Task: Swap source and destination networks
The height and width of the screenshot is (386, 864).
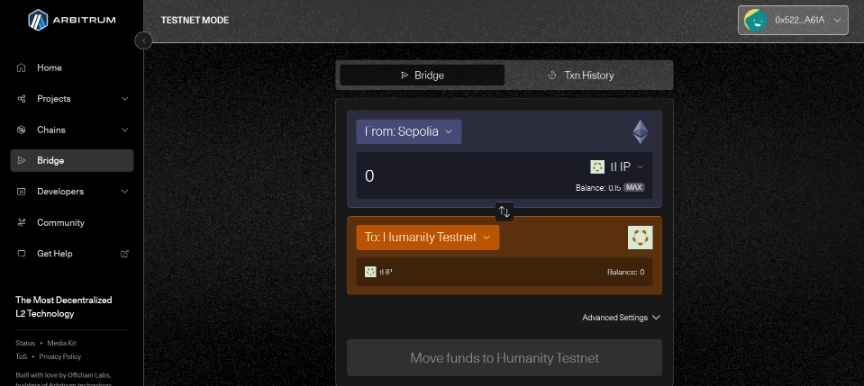Action: click(x=504, y=211)
